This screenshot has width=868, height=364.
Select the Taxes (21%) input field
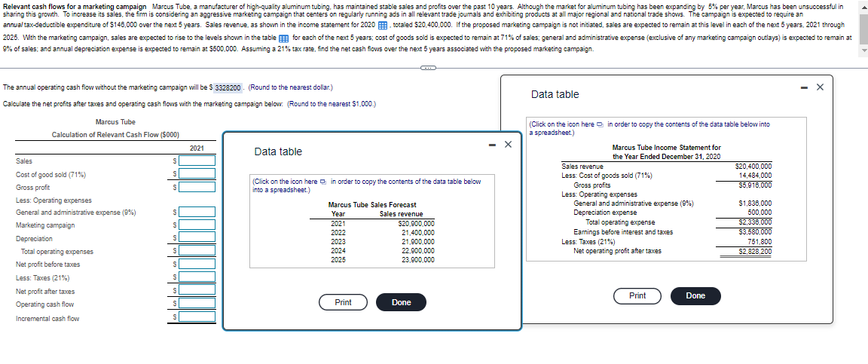coord(197,277)
